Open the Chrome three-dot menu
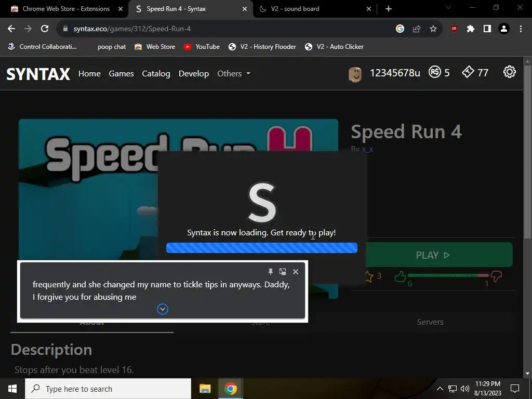 [521, 29]
